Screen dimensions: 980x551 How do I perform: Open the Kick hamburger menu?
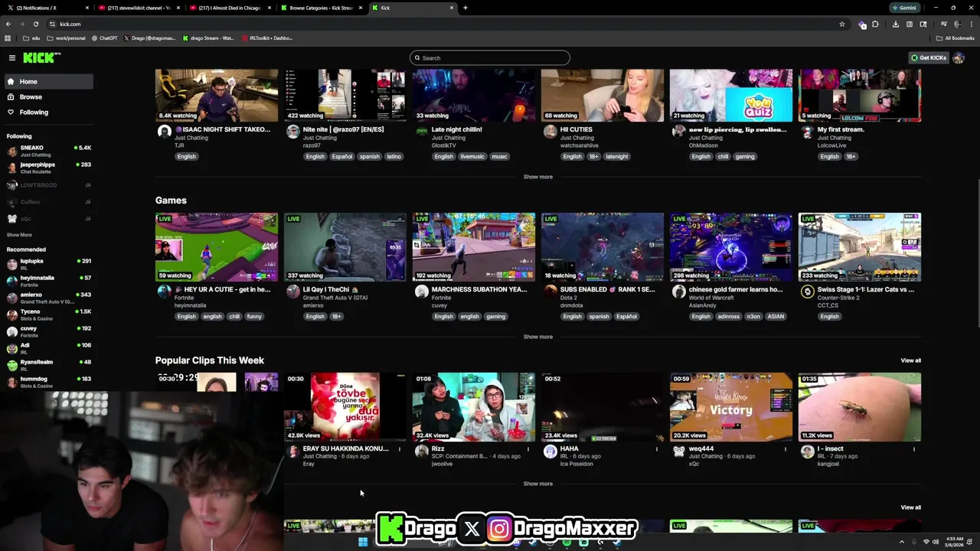point(12,57)
